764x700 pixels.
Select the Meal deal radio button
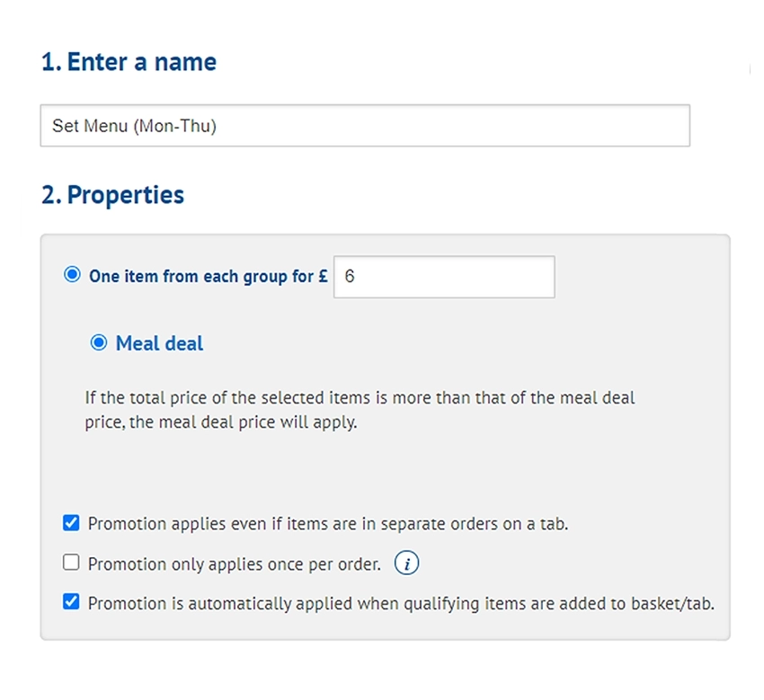[x=99, y=342]
